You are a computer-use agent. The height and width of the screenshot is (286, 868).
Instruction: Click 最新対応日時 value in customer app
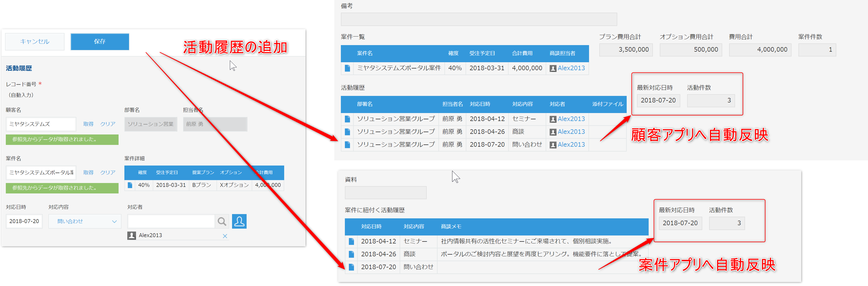[658, 100]
